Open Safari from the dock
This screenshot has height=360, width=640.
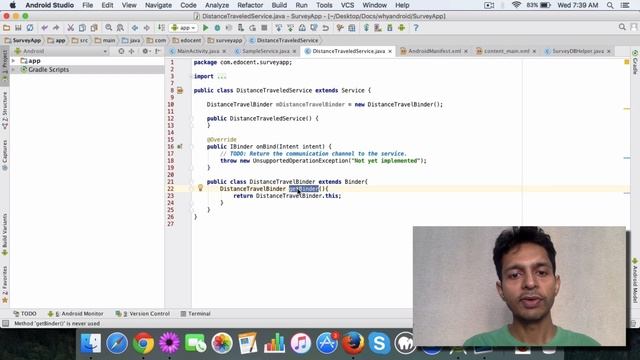(x=117, y=343)
